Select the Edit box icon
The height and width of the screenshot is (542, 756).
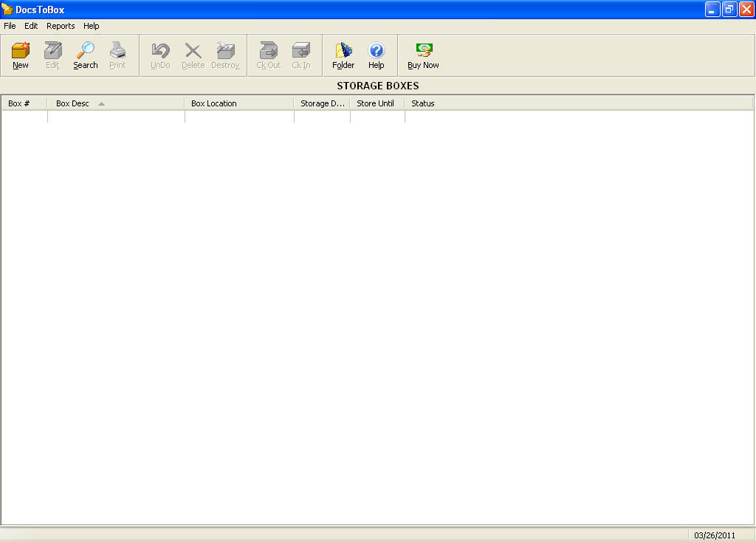tap(52, 55)
